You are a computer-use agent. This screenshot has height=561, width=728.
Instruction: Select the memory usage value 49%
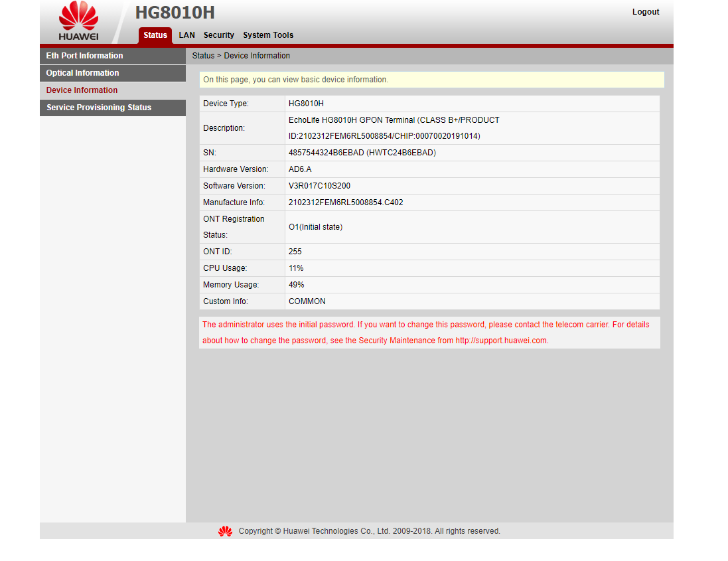(x=296, y=285)
